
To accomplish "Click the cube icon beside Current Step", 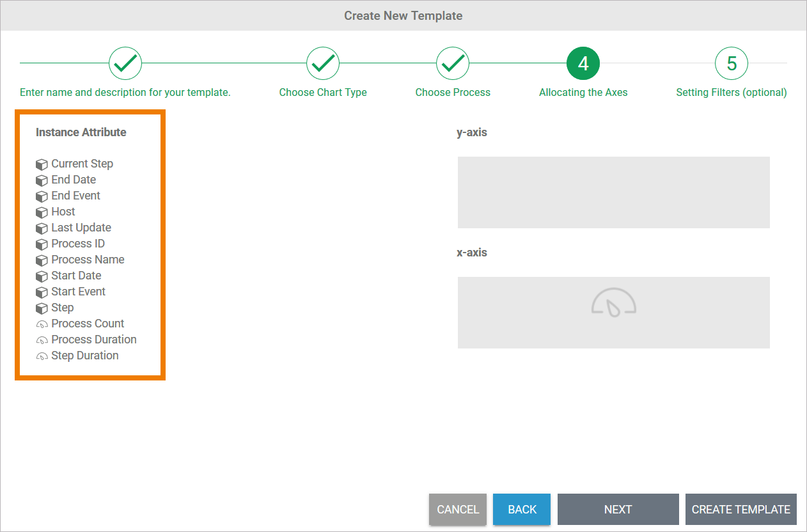I will coord(42,164).
